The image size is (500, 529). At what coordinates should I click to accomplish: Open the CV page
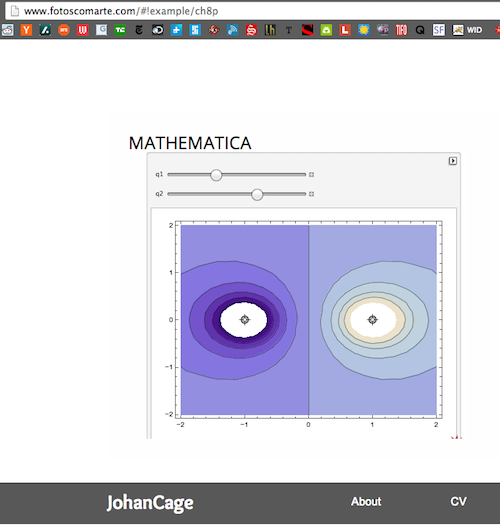[459, 501]
